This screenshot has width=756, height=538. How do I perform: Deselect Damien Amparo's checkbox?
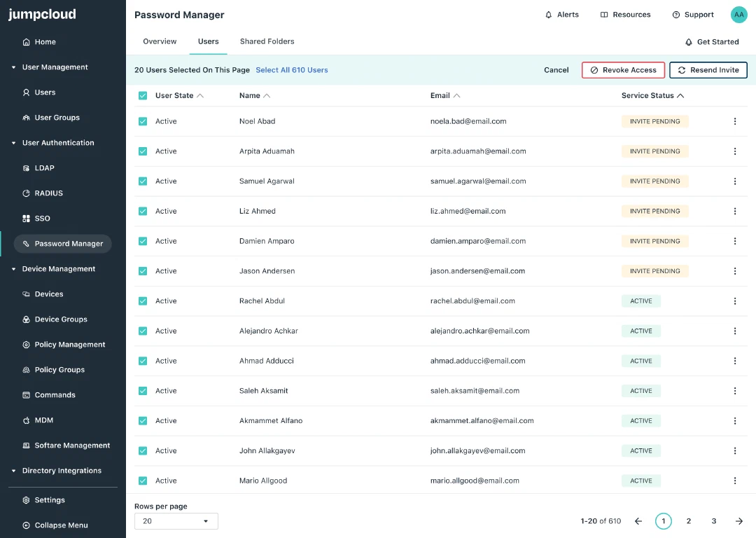coord(143,241)
